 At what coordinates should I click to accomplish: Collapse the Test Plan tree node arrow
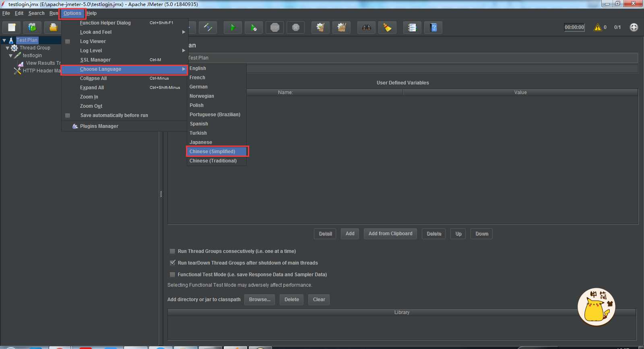[4, 40]
